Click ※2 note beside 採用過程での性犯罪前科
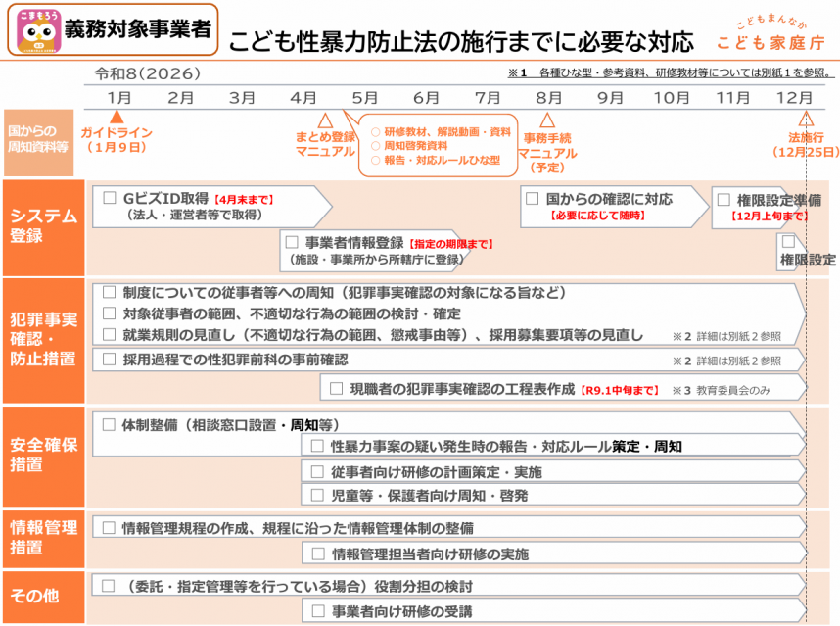This screenshot has width=840, height=626. tap(726, 361)
